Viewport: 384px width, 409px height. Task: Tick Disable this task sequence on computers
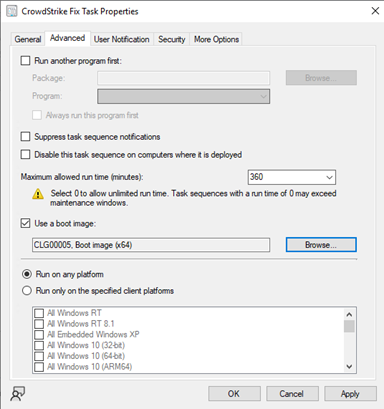point(26,155)
